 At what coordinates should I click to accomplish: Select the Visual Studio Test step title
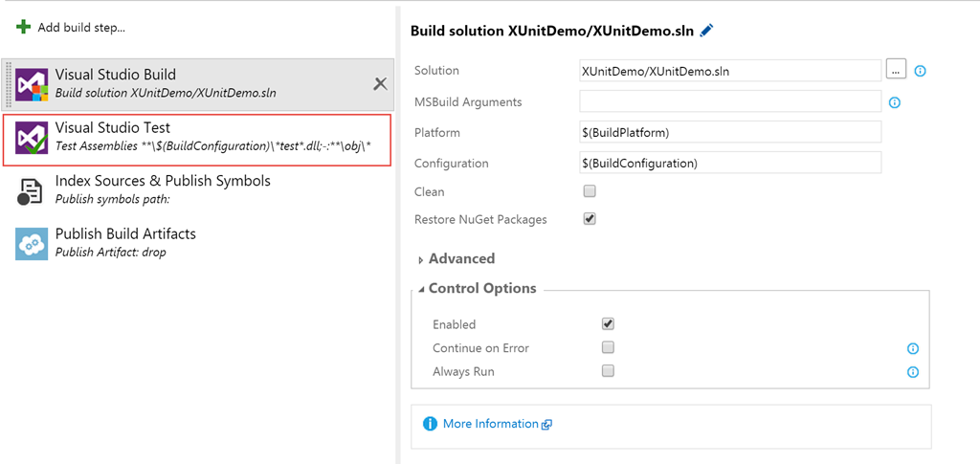(113, 128)
